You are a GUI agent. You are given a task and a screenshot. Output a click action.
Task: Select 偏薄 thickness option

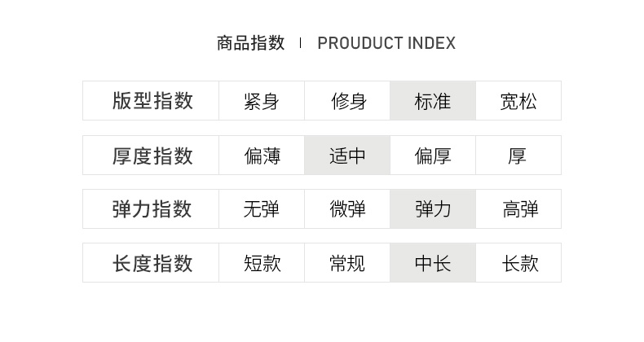point(261,156)
